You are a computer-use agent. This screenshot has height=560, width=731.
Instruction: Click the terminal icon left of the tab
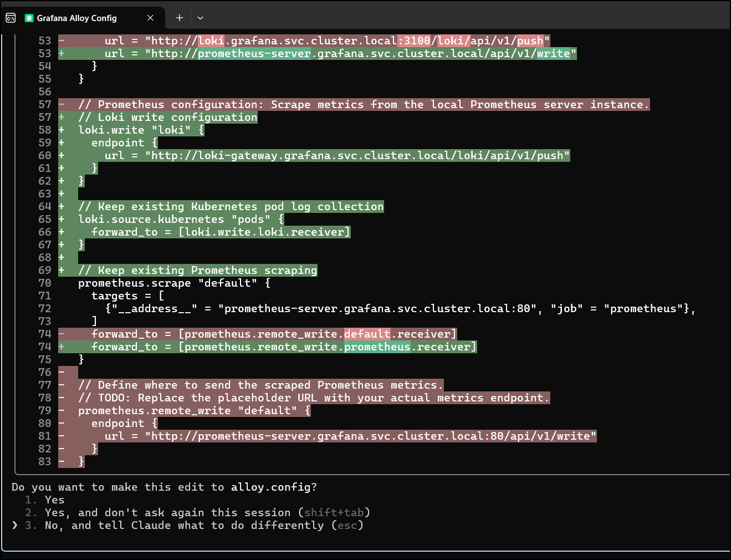11,18
